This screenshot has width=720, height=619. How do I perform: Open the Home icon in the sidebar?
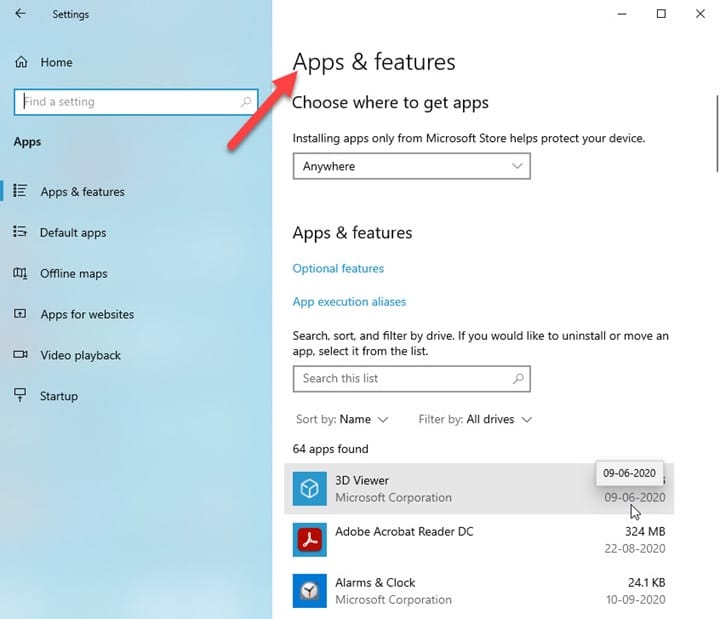(x=21, y=62)
